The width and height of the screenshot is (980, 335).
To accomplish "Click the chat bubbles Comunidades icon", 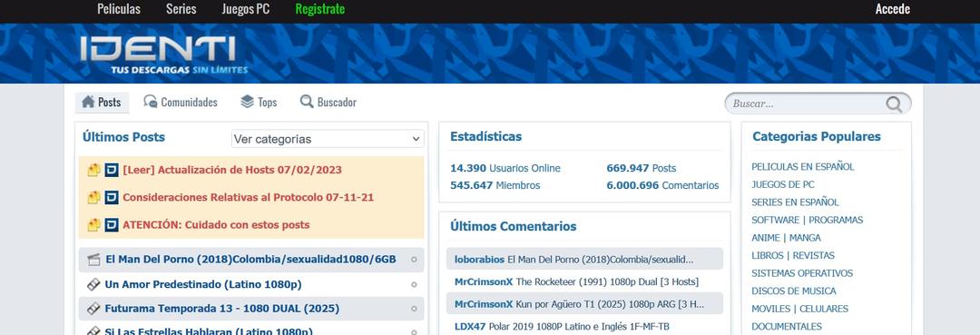I will (x=151, y=102).
